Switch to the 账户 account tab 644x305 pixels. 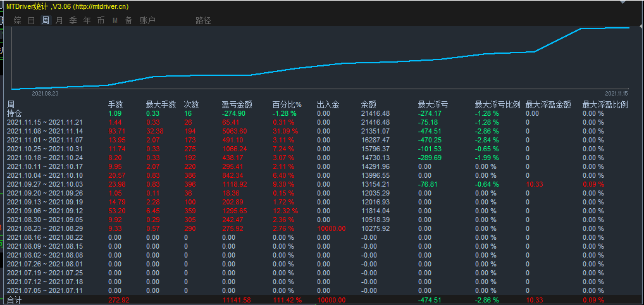click(x=147, y=20)
